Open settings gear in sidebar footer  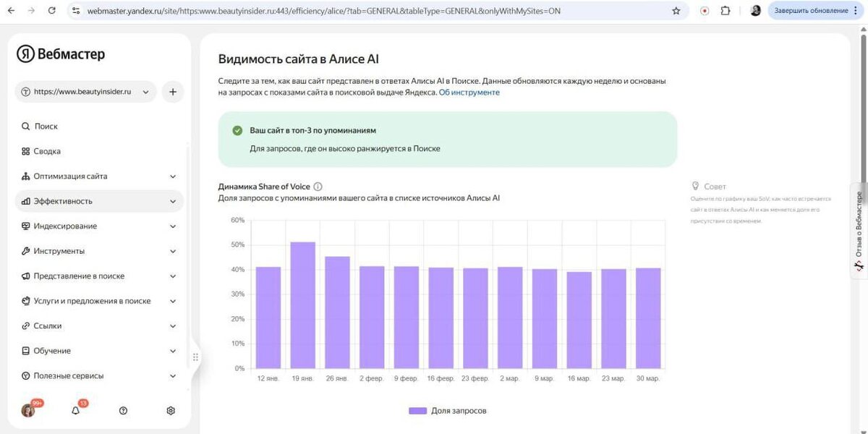[x=171, y=410]
